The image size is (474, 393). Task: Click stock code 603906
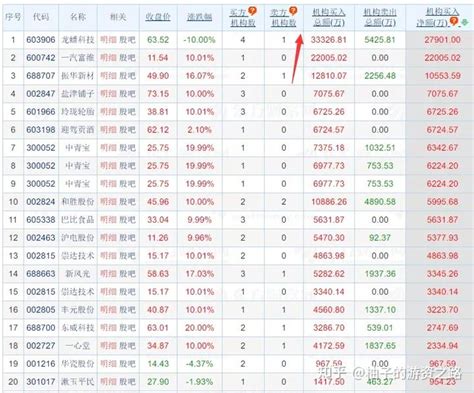(41, 40)
